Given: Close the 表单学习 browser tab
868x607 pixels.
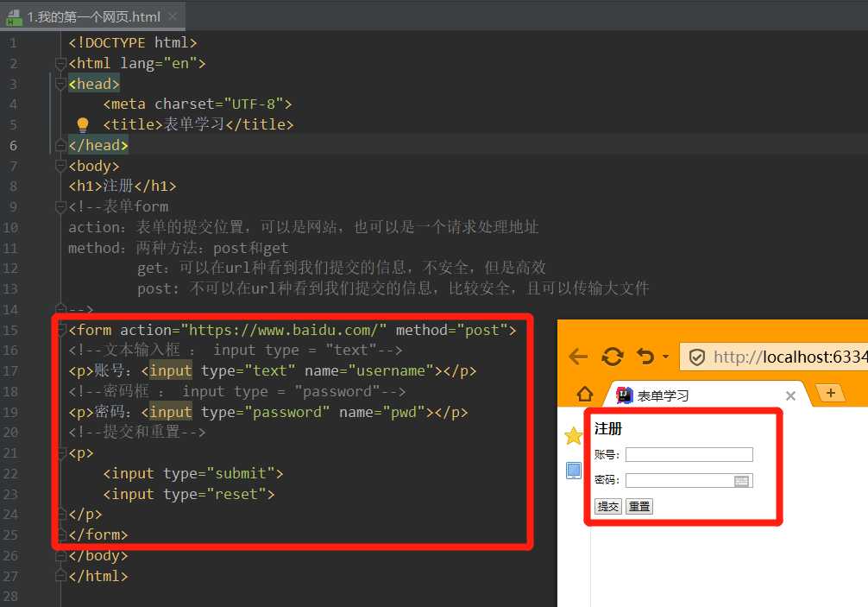Looking at the screenshot, I should (790, 395).
